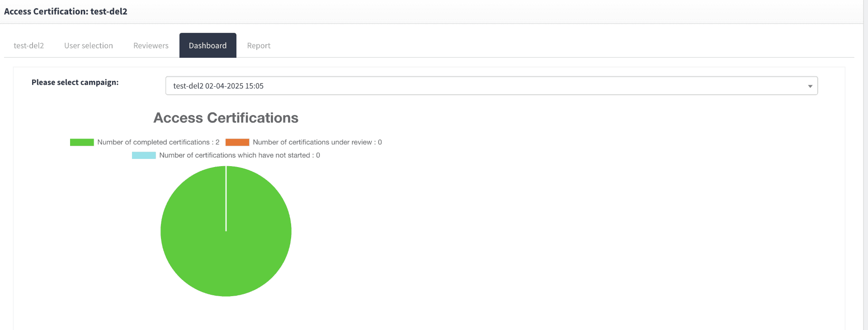Switch to the User selection tab
The width and height of the screenshot is (868, 330).
89,46
